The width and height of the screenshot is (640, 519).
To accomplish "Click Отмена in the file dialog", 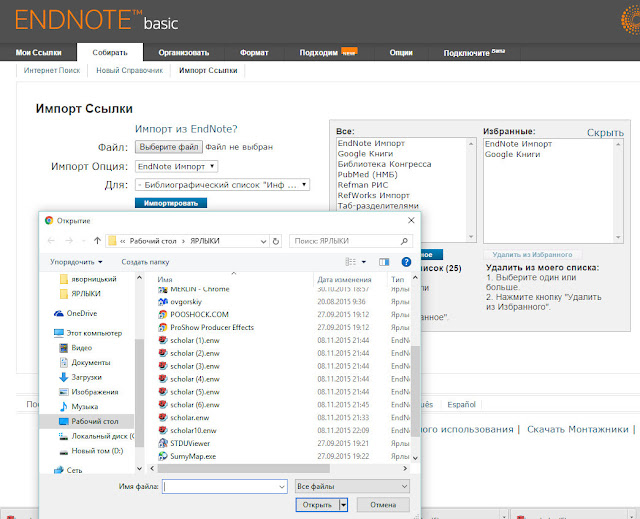I will click(x=383, y=505).
